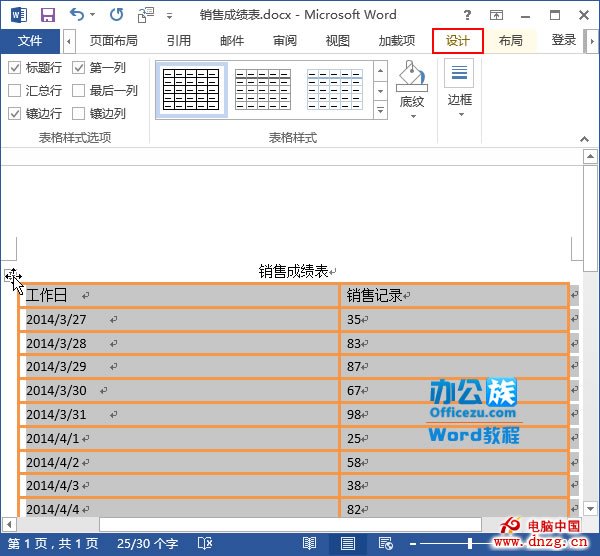Click the touch/mouse mode icon in quick access toolbar
Viewport: 600px width, 556px height.
point(145,15)
